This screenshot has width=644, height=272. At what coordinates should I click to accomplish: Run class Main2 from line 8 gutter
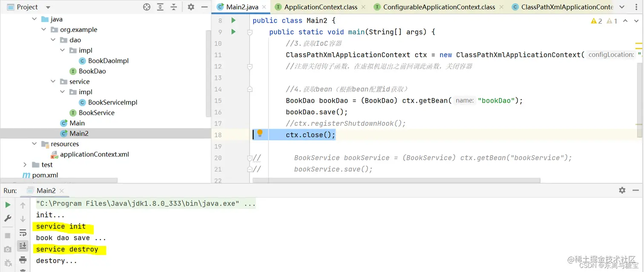pyautogui.click(x=233, y=20)
